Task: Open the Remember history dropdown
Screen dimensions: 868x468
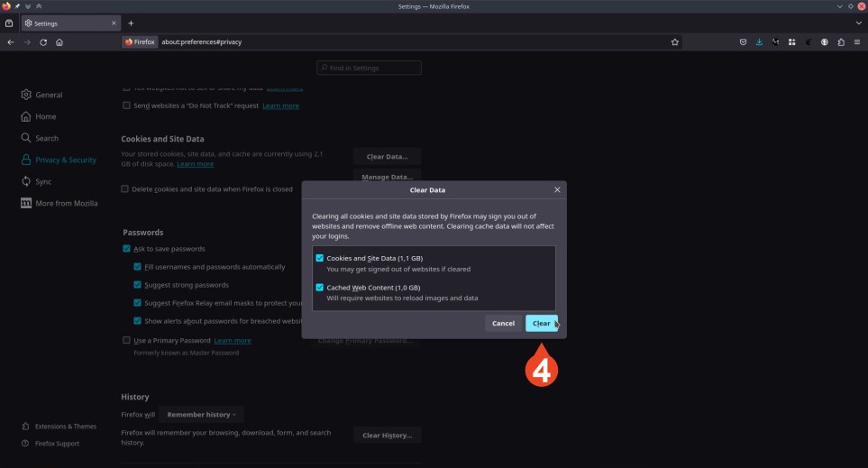Action: pyautogui.click(x=202, y=415)
